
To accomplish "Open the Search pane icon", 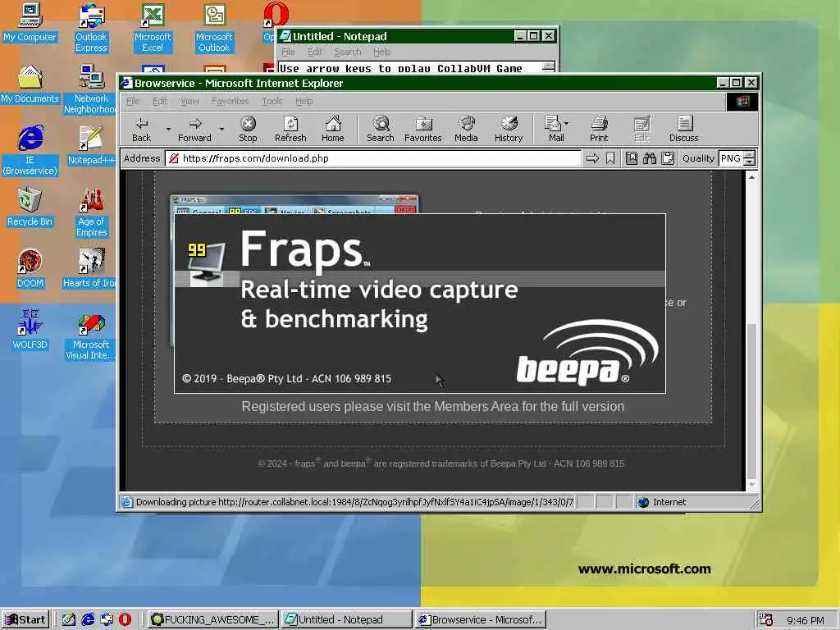I will click(381, 130).
